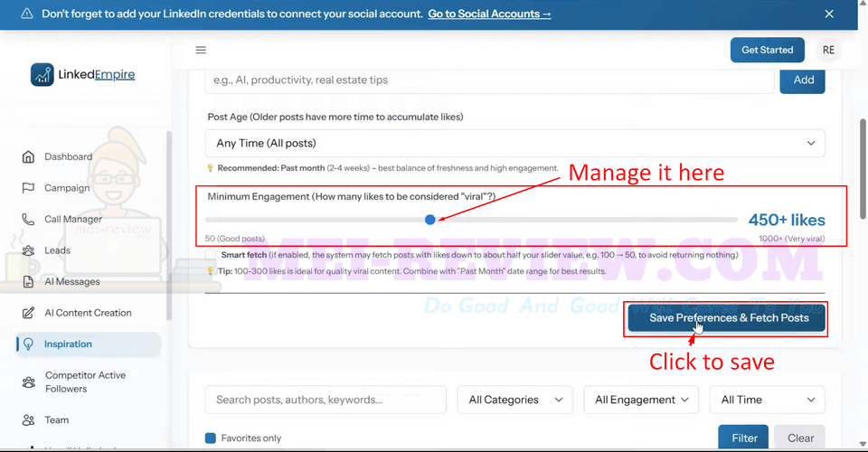The height and width of the screenshot is (452, 868).
Task: Click the Competitor Active Followers icon
Action: (28, 382)
